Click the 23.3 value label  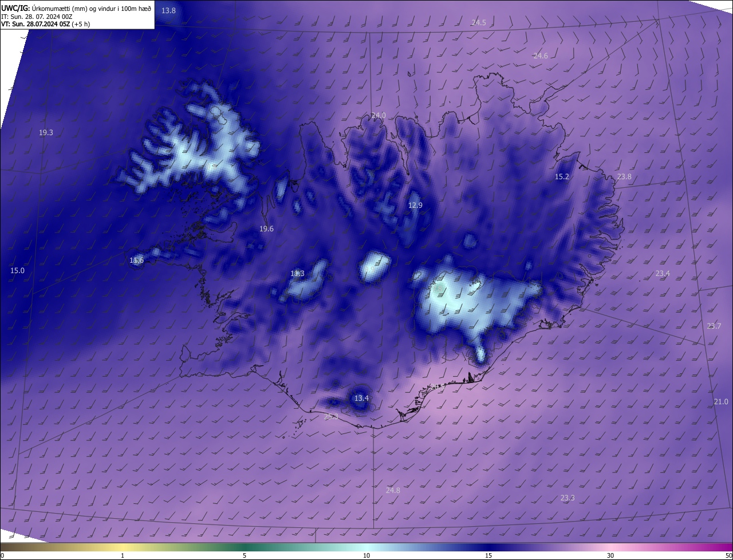click(568, 498)
